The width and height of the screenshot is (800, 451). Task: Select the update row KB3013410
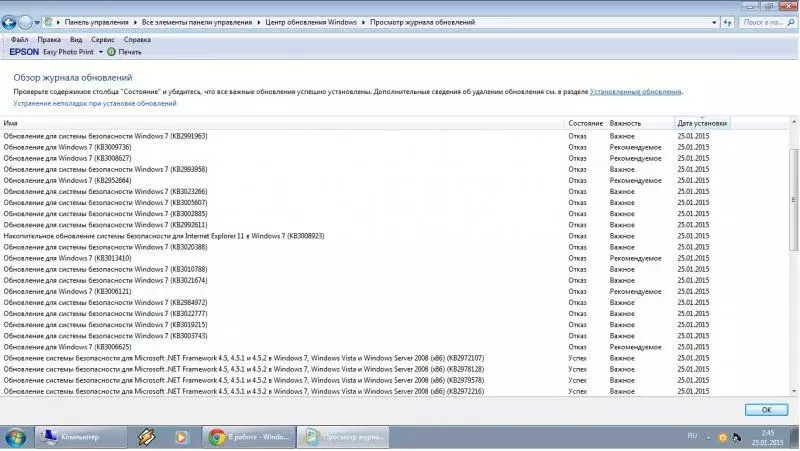tap(394, 258)
